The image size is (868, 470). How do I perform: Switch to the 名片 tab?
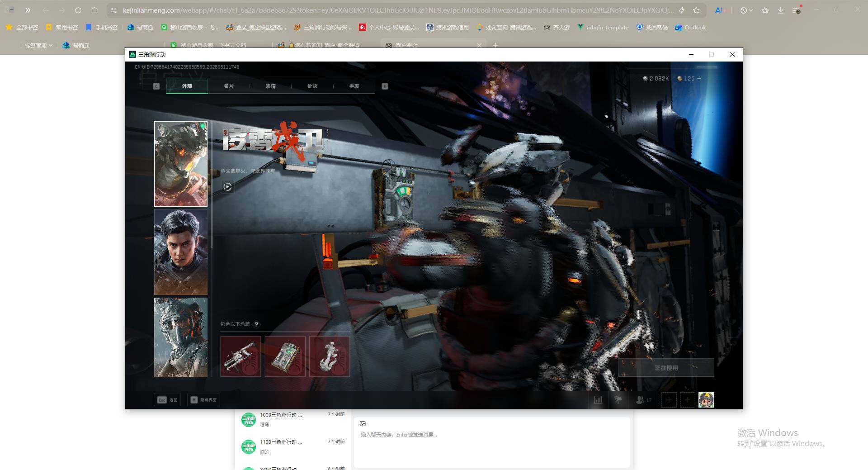[x=229, y=86]
